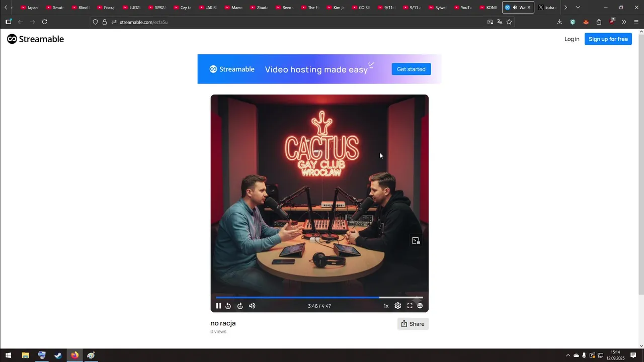Click the Share button below video
Image resolution: width=644 pixels, height=362 pixels.
pyautogui.click(x=413, y=324)
